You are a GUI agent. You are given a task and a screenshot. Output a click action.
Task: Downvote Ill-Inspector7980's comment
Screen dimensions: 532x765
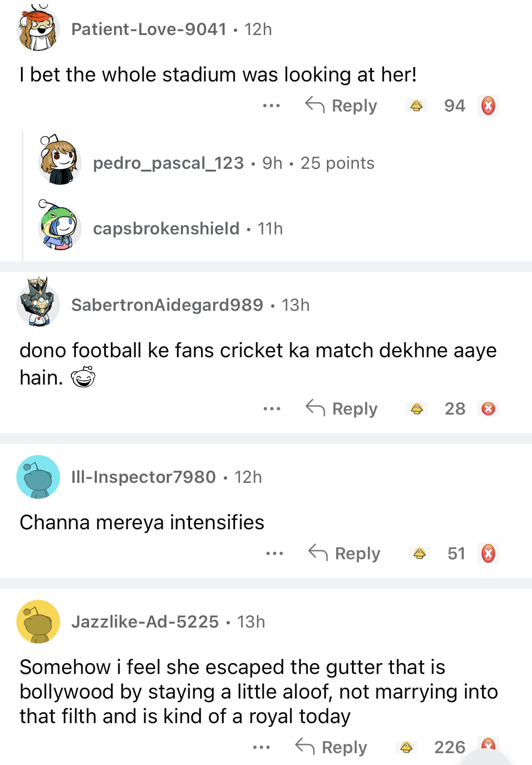pyautogui.click(x=488, y=553)
